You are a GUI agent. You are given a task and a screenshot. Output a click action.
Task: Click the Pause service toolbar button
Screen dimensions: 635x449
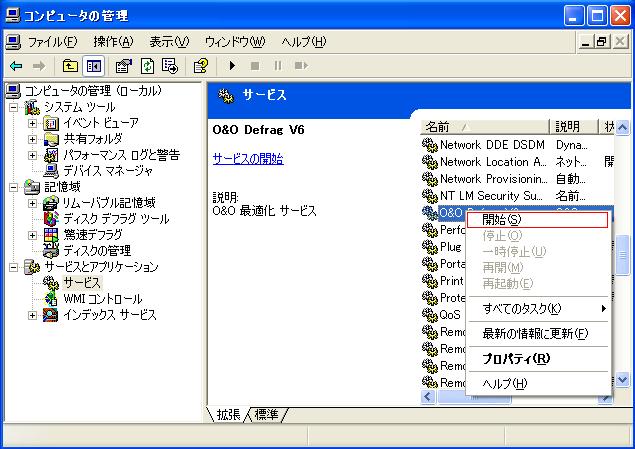coord(277,66)
